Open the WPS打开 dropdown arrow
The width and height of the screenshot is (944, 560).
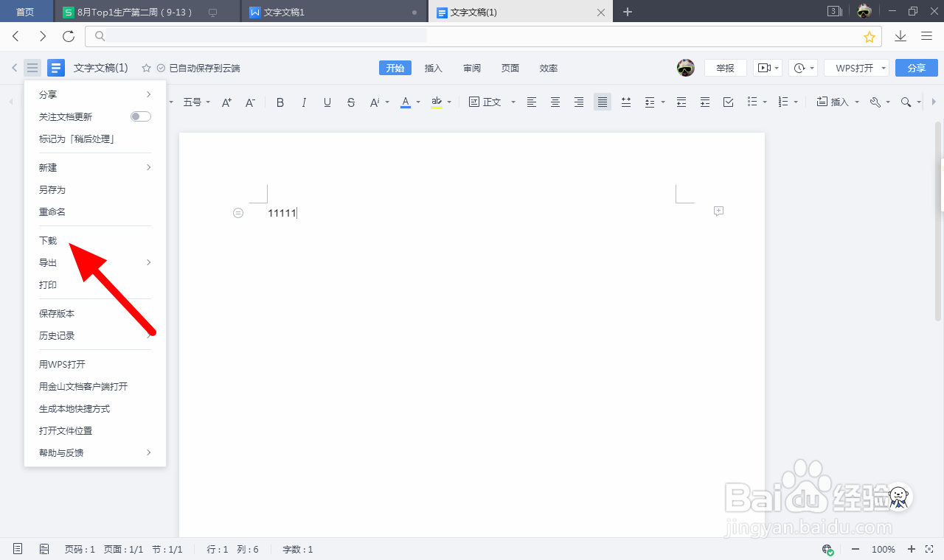coord(884,68)
